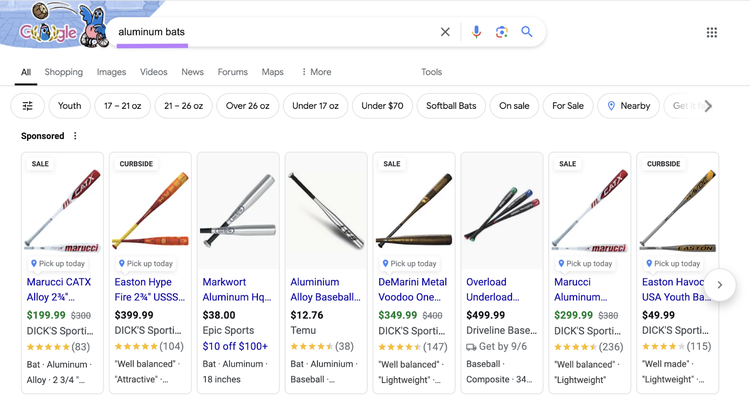Click the $499.99 price
The height and width of the screenshot is (405, 750).
pyautogui.click(x=485, y=315)
